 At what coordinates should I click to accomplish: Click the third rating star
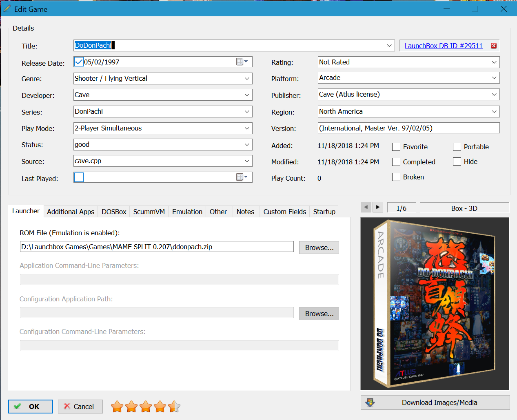pyautogui.click(x=146, y=406)
